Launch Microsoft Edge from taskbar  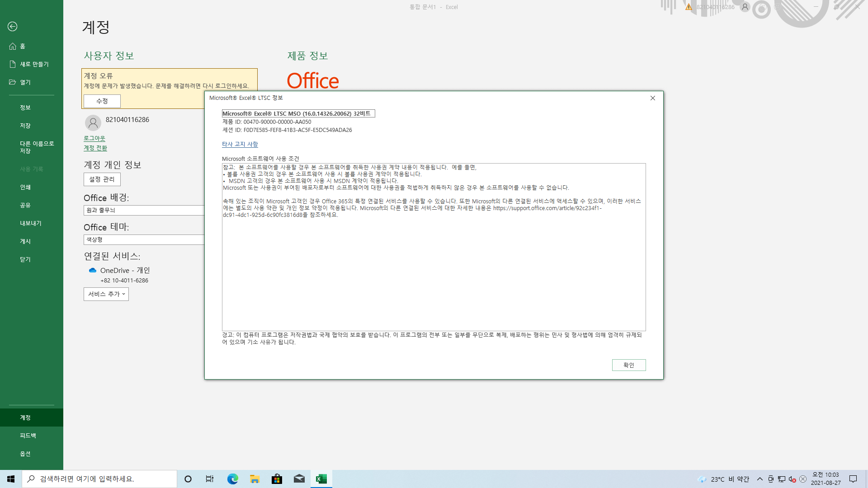(232, 479)
